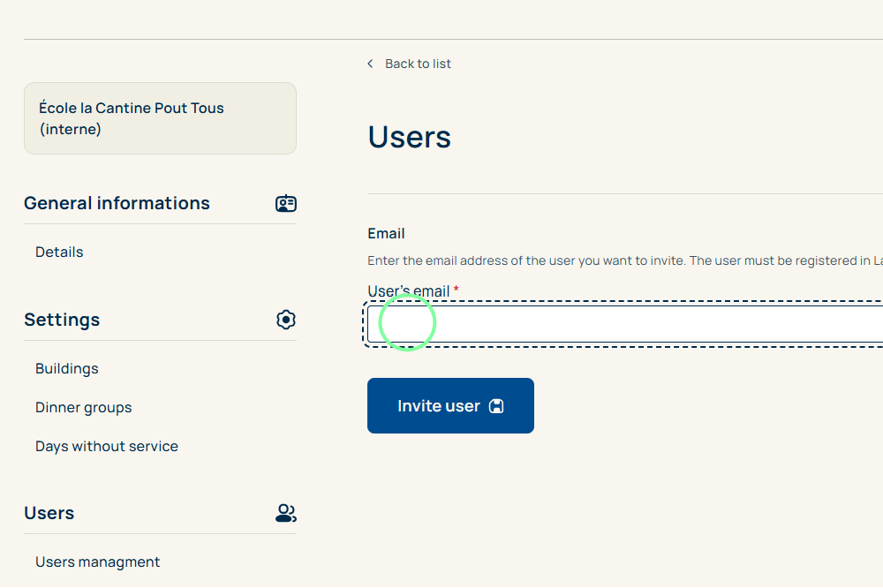Click the gear icon beside Settings
Viewport: 883px width, 588px height.
coord(286,320)
